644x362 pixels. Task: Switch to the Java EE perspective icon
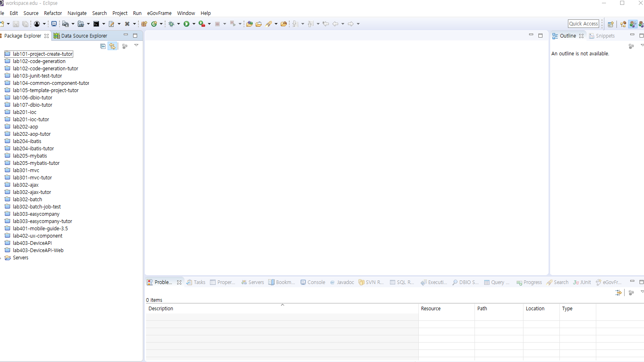[x=623, y=24]
